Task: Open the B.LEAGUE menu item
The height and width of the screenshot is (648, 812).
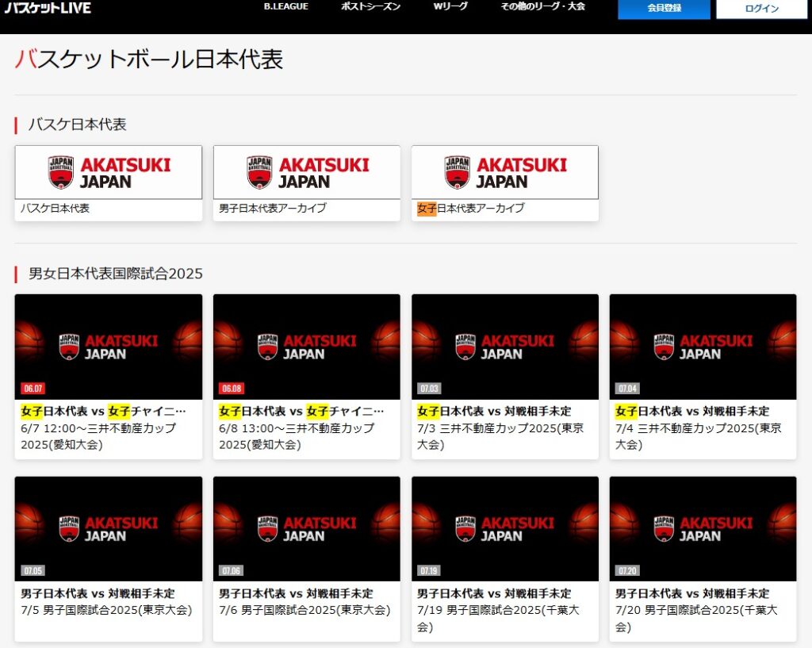Action: click(285, 6)
